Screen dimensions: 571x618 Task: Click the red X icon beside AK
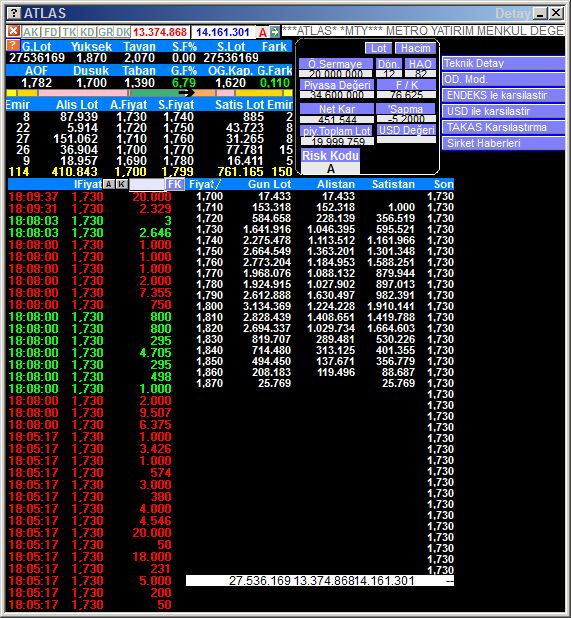(13, 31)
